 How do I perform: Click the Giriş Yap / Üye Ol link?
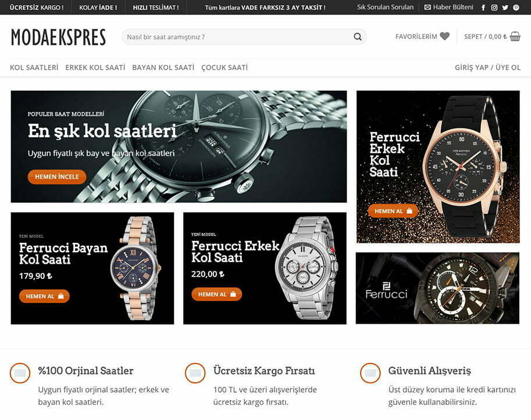[487, 67]
